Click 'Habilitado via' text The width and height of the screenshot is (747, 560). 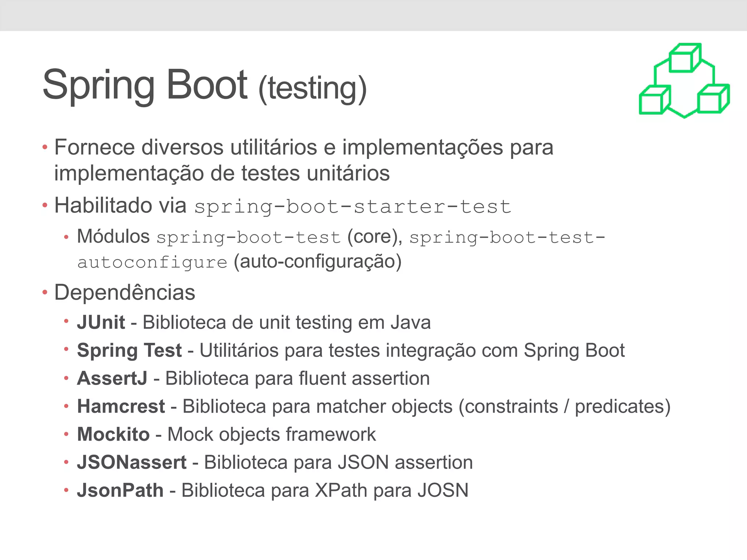(x=120, y=205)
